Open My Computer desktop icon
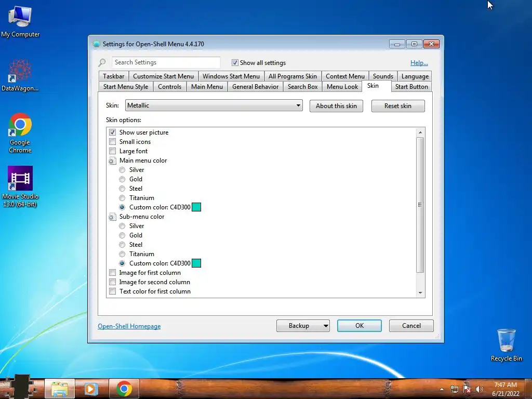The image size is (532, 399). coord(20,21)
